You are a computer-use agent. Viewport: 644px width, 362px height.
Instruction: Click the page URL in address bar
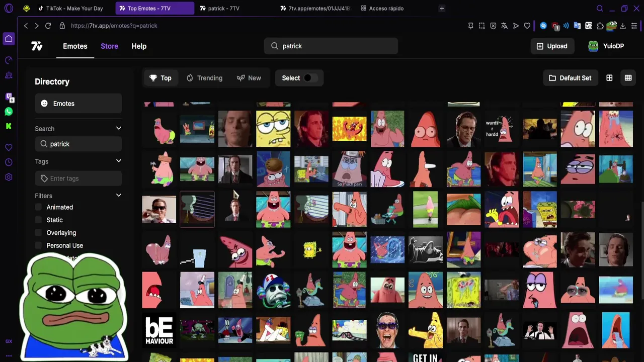point(114,26)
